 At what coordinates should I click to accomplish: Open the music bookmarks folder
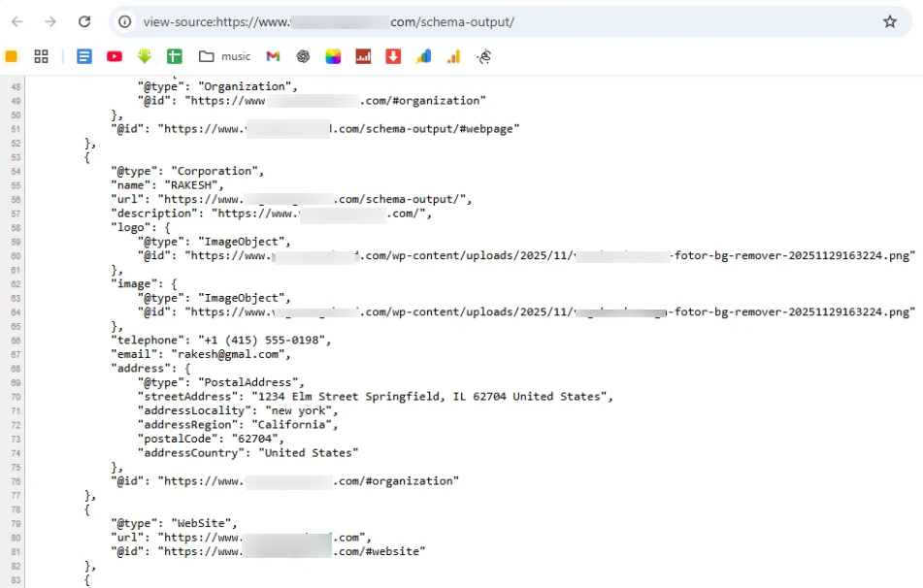pos(218,56)
